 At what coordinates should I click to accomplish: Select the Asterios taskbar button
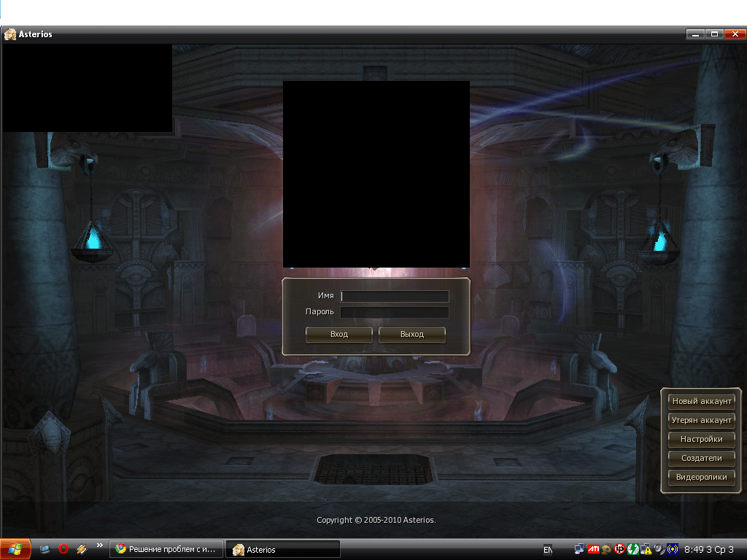coord(282,550)
